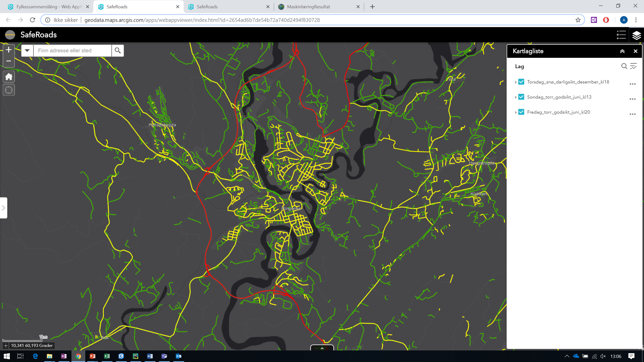Expand the Torsdag_snø_darligsikt_desember_kl18 layer
Image resolution: width=644 pixels, height=362 pixels.
(x=516, y=82)
